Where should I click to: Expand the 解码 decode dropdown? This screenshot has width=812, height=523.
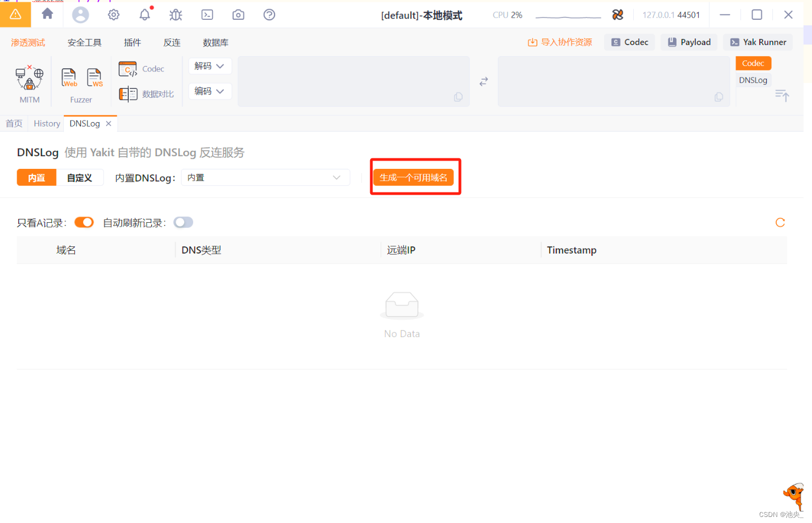tap(210, 66)
